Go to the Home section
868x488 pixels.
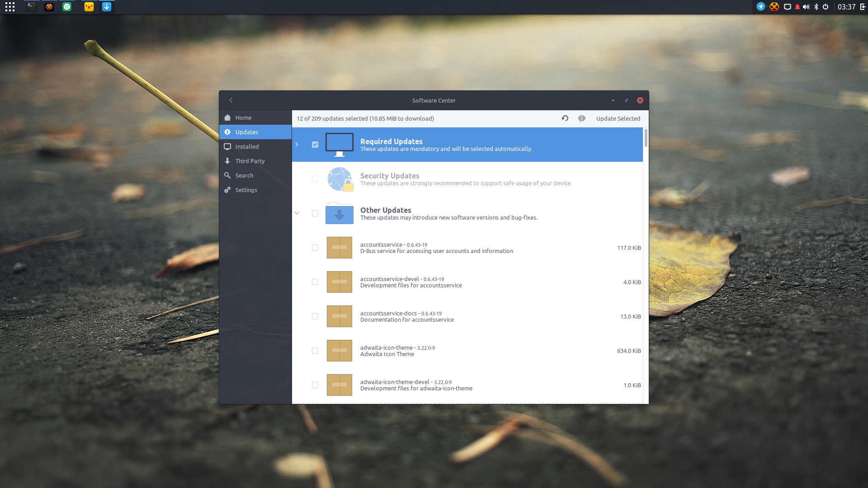255,117
